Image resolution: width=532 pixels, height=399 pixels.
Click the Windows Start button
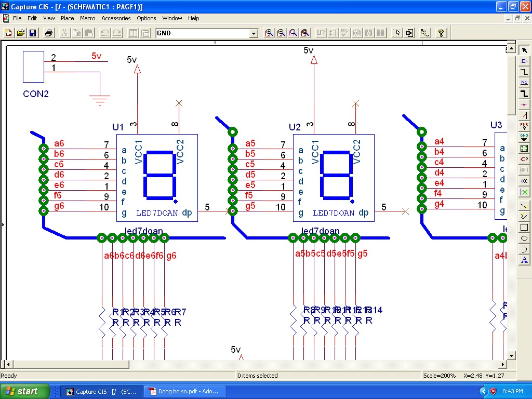click(25, 391)
